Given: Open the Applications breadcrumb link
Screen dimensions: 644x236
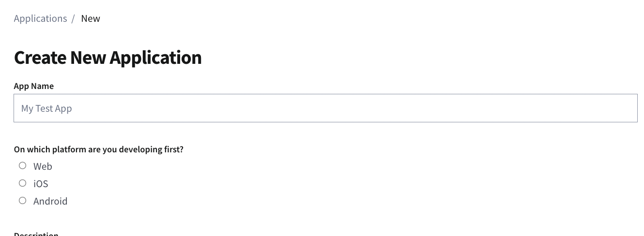Looking at the screenshot, I should click(40, 18).
